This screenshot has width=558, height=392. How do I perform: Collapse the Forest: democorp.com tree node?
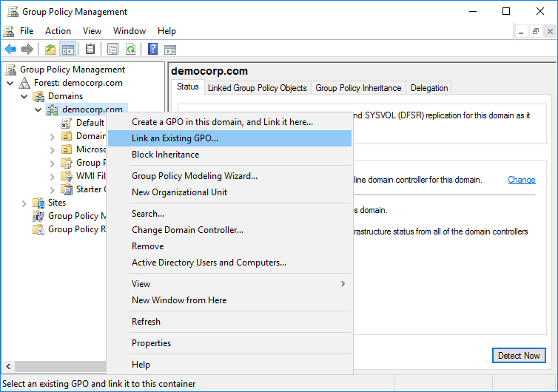[10, 83]
